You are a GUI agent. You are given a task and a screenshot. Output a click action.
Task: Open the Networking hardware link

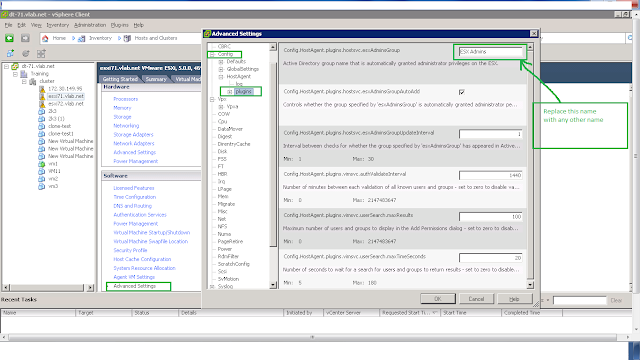pos(126,126)
